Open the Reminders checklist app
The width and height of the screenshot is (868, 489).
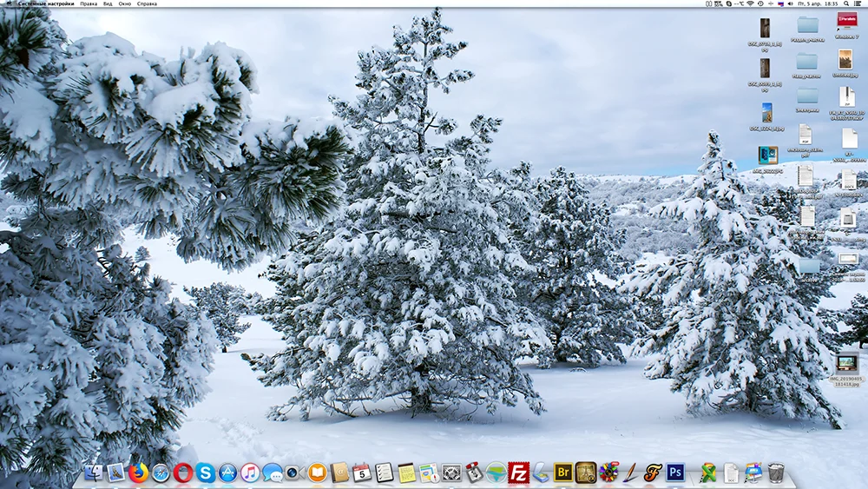click(x=385, y=473)
